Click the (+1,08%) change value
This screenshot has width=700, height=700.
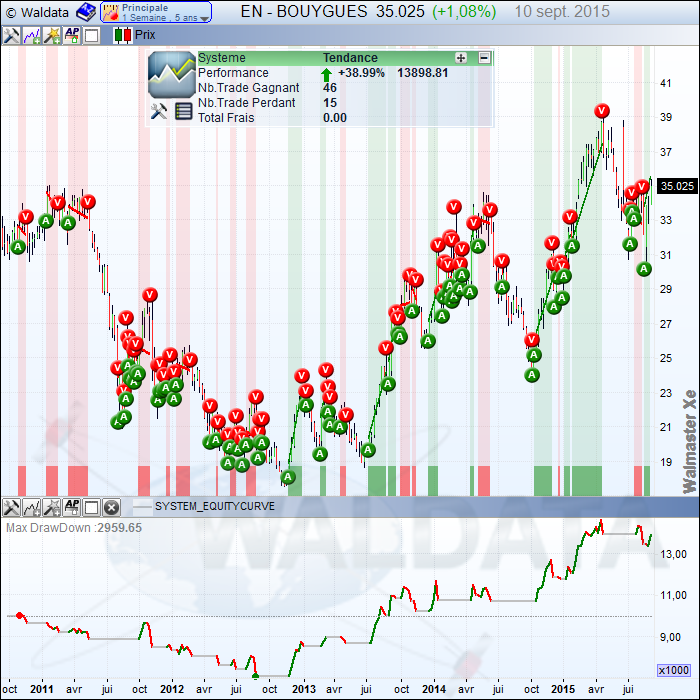tap(464, 12)
